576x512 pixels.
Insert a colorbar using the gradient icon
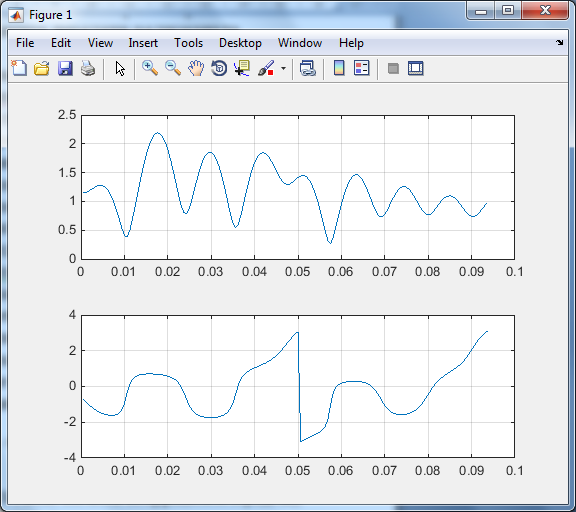(339, 68)
